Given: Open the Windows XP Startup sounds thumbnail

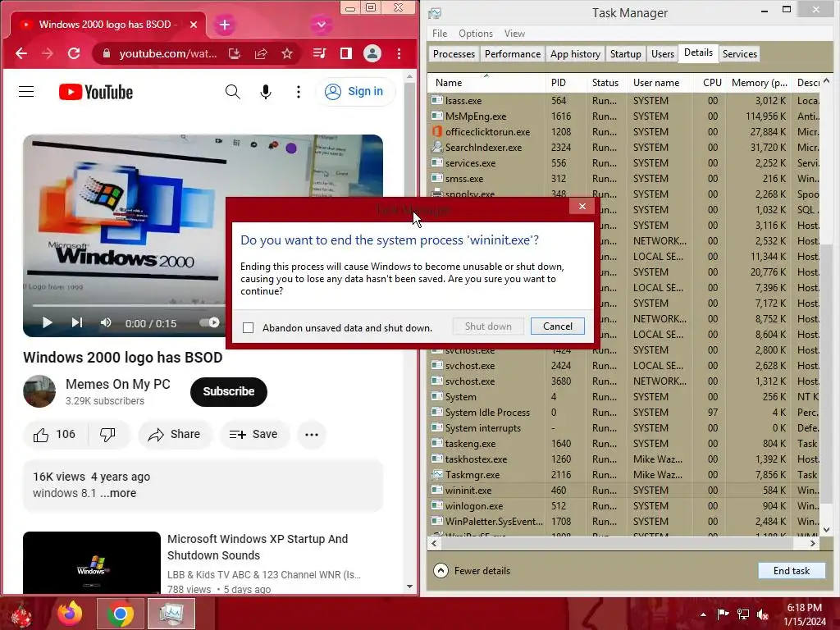Looking at the screenshot, I should pyautogui.click(x=92, y=563).
